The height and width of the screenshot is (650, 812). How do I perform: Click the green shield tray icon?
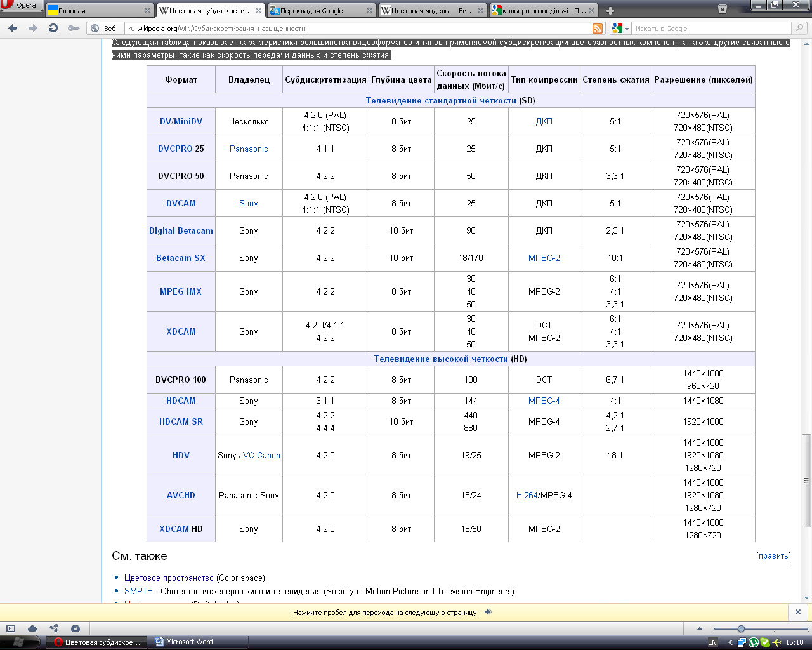coord(765,642)
